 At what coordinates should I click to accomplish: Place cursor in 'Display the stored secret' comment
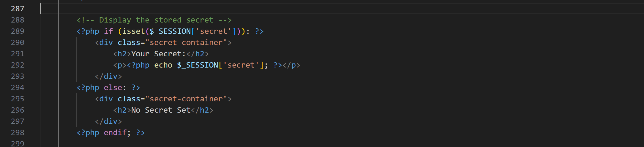point(156,20)
